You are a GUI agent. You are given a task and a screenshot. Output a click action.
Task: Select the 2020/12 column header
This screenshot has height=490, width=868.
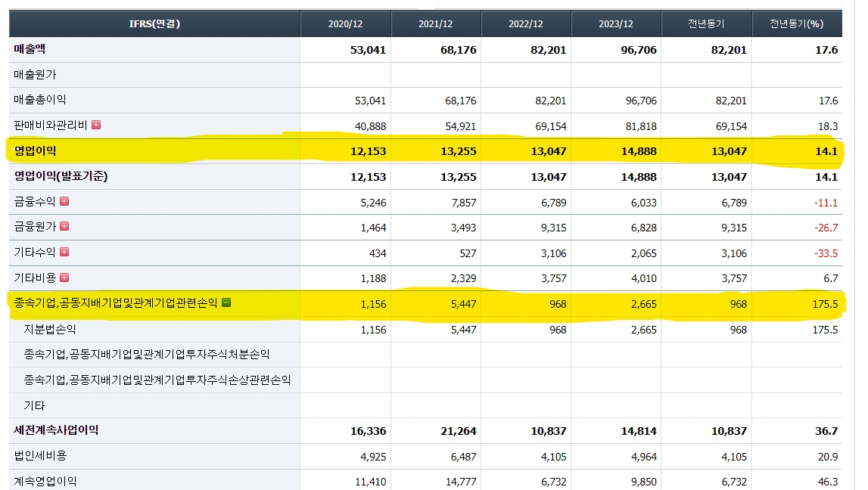tap(345, 23)
